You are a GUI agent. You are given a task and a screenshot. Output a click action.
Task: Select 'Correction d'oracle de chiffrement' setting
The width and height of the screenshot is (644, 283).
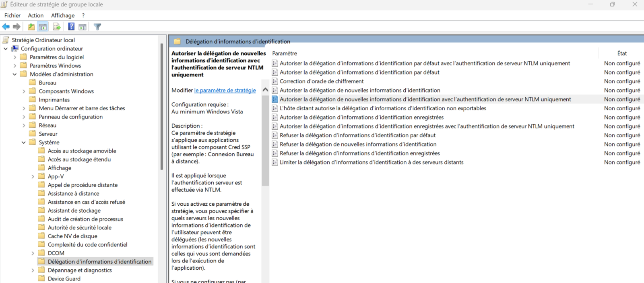pos(321,81)
